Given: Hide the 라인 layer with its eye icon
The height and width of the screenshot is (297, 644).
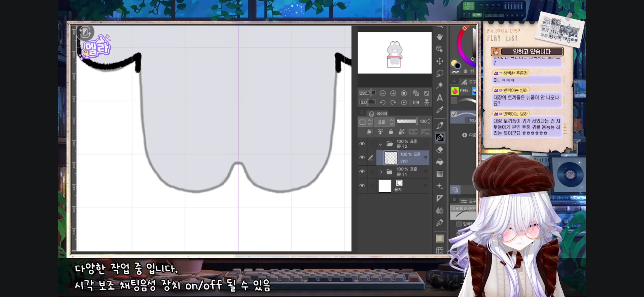Looking at the screenshot, I should tap(362, 157).
